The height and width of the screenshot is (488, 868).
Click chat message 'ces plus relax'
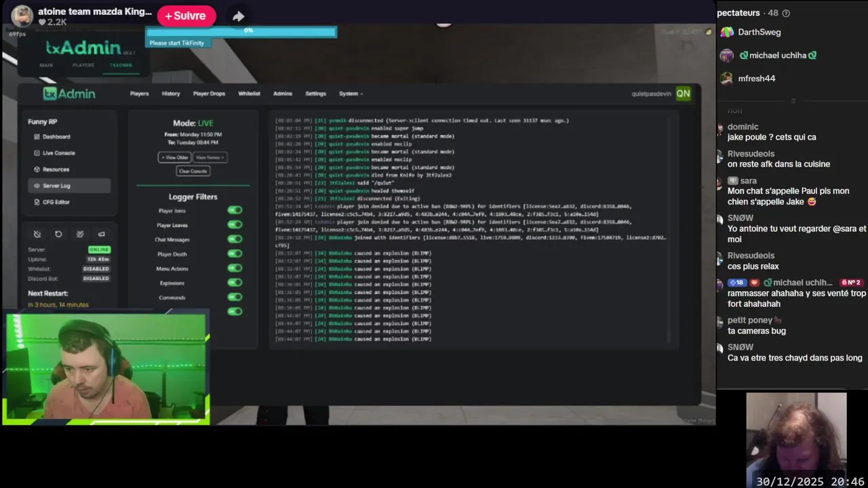753,266
